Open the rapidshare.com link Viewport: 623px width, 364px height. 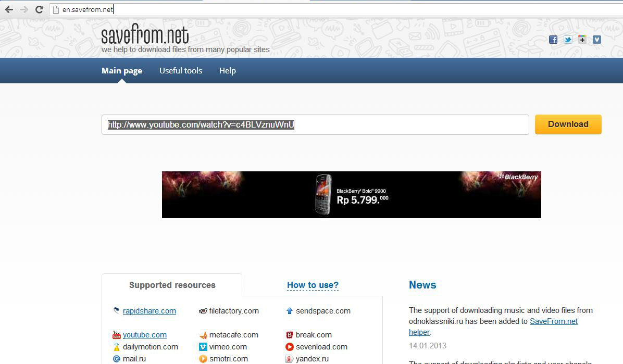[149, 311]
